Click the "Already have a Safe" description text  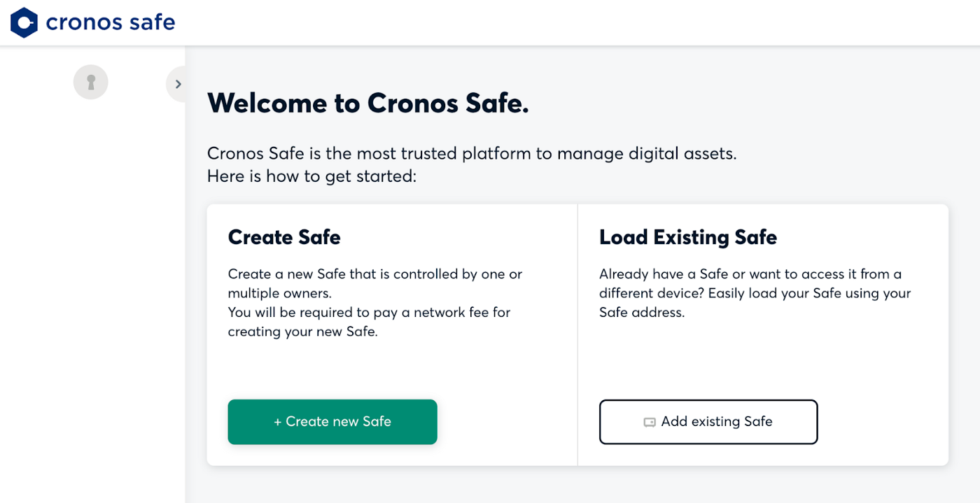pos(755,293)
